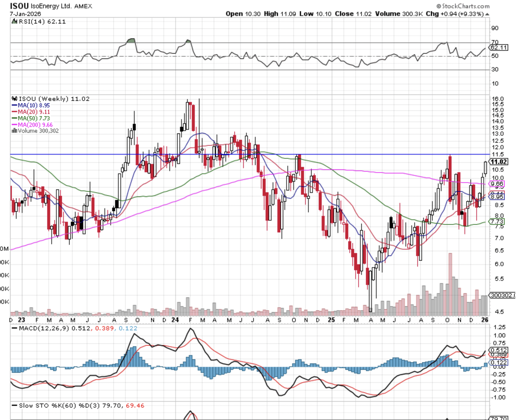Select the MA(20) red legend entry
The width and height of the screenshot is (520, 420).
tap(31, 112)
